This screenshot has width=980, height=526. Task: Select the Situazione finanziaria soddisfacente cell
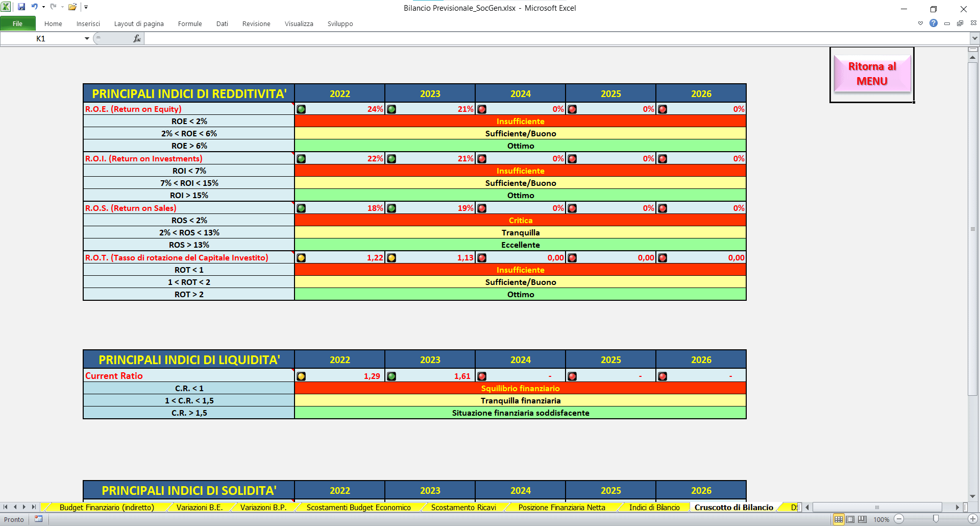(x=521, y=413)
